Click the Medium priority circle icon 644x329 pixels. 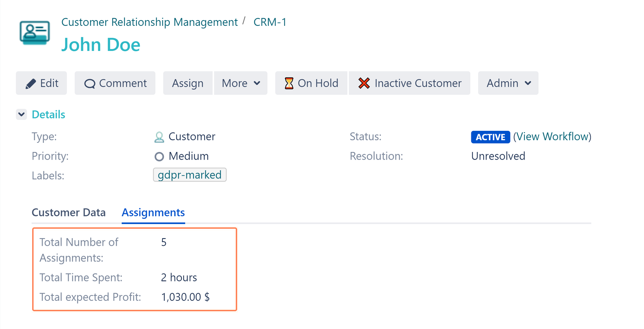[159, 157]
